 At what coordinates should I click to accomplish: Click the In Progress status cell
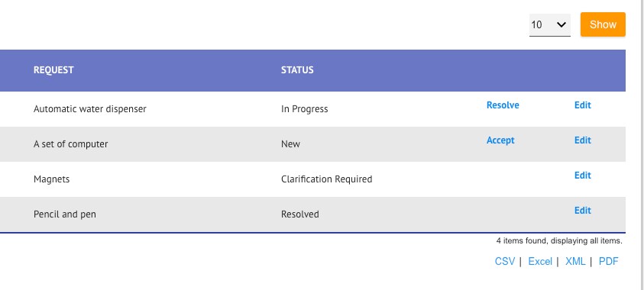tap(304, 109)
